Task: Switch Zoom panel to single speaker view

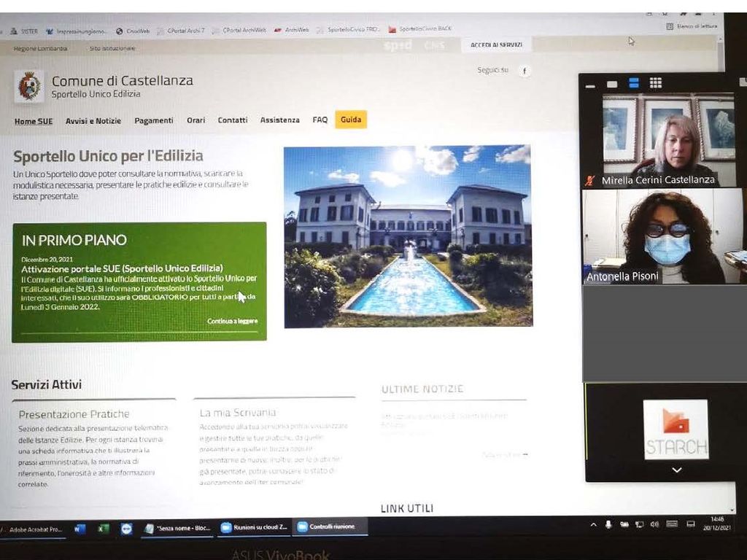Action: [x=612, y=85]
